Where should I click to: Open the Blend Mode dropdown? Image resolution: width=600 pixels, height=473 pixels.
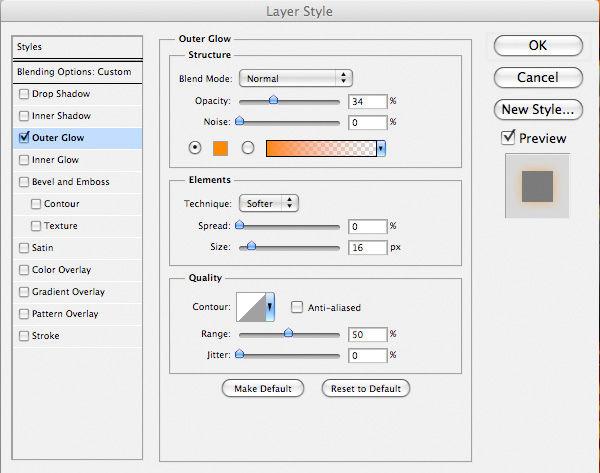(295, 78)
